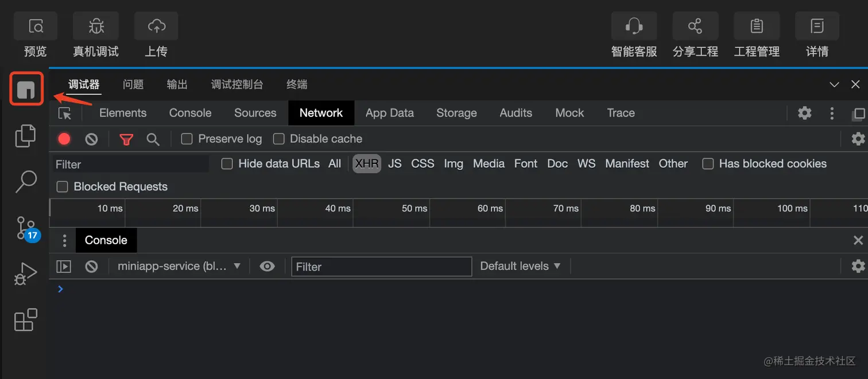Check Hide data URLs
Screen dimensions: 868x379
[227, 164]
